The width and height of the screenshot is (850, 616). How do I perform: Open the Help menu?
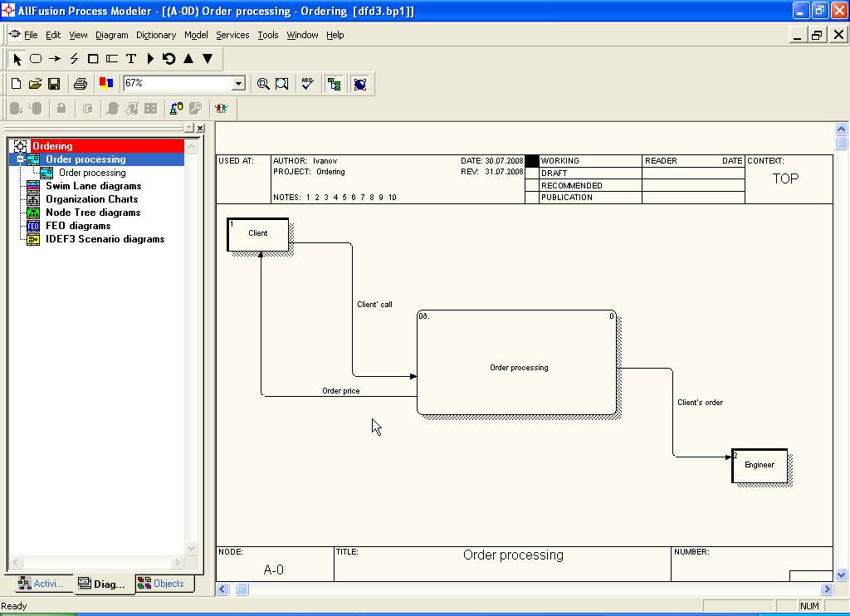335,35
